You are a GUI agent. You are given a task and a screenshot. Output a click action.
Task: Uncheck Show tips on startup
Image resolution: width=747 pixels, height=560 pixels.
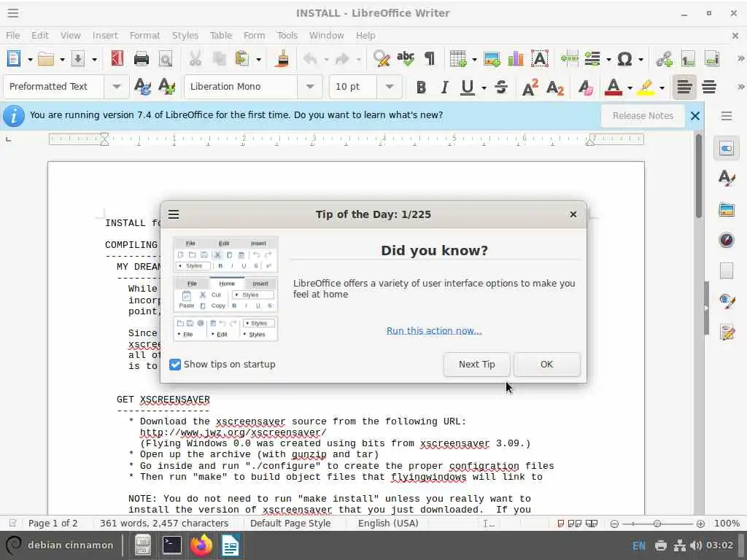coord(175,365)
